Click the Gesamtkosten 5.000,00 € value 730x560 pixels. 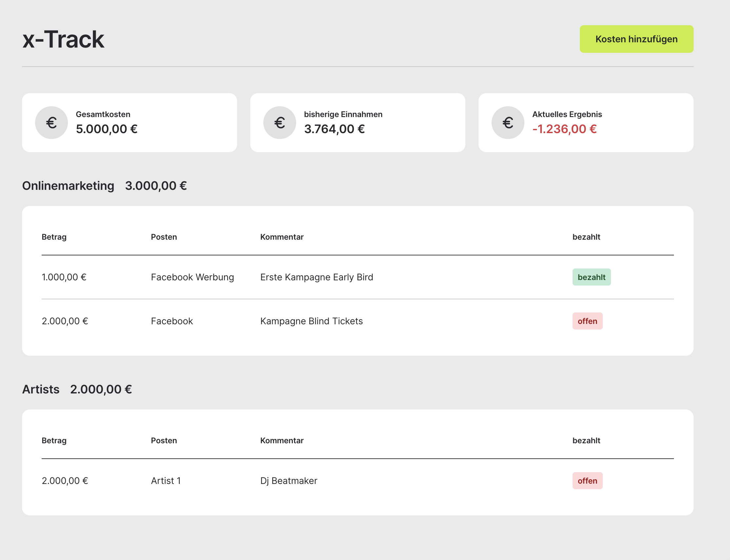click(x=107, y=129)
